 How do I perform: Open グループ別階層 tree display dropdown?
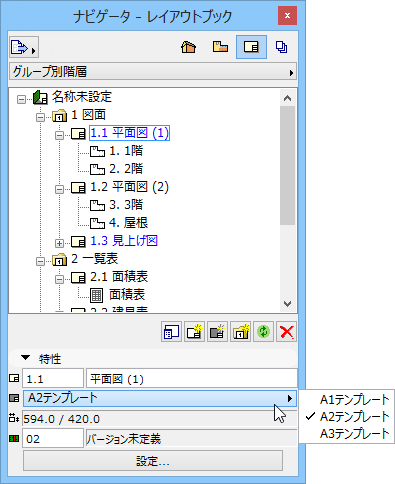pos(153,71)
